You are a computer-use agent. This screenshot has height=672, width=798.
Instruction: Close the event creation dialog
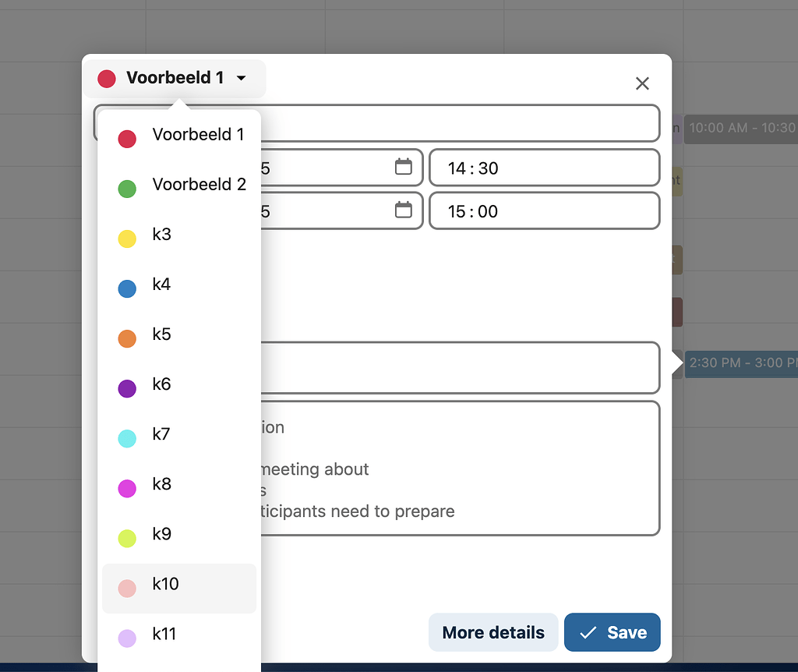[x=642, y=83]
